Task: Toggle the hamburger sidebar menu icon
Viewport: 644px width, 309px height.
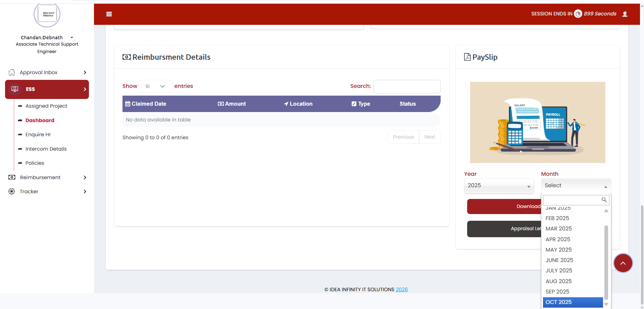Action: coord(109,14)
